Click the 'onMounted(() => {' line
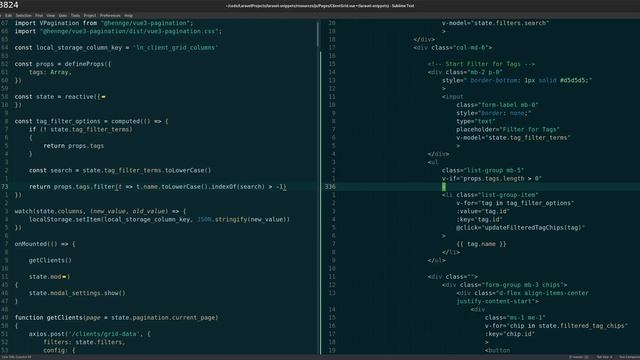 [x=45, y=244]
